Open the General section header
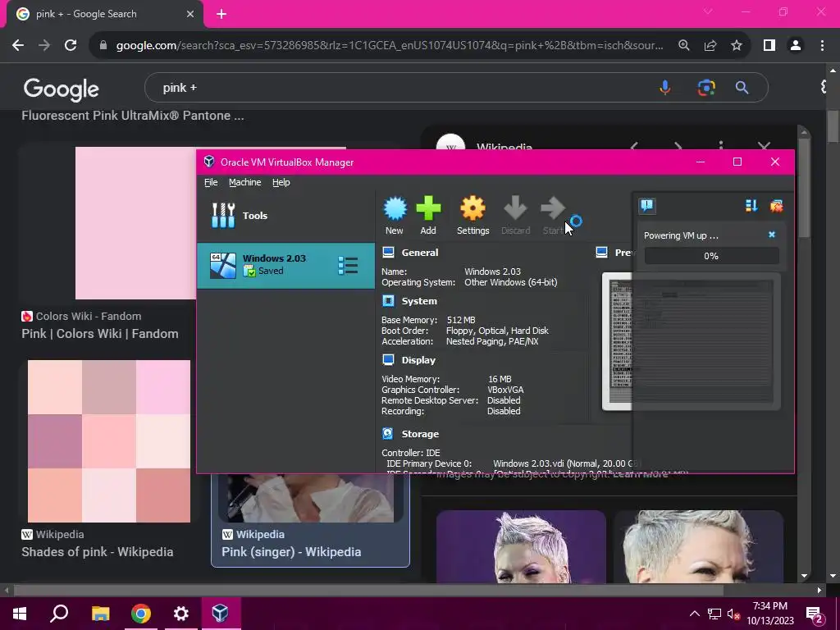 coord(419,253)
